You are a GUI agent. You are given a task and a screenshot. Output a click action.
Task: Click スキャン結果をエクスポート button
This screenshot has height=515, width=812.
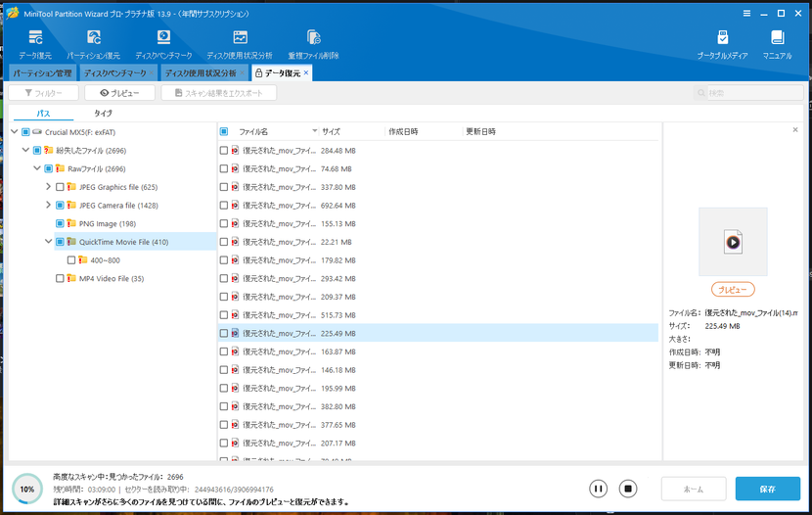[x=218, y=93]
